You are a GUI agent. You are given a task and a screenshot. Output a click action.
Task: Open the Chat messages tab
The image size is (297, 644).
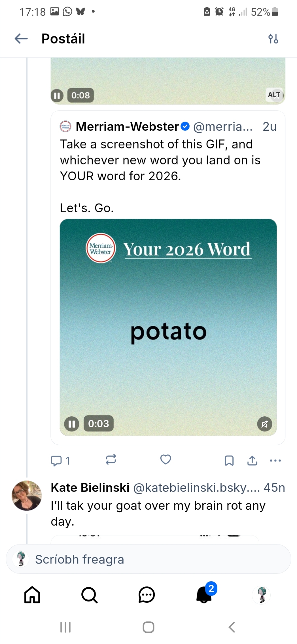[147, 594]
